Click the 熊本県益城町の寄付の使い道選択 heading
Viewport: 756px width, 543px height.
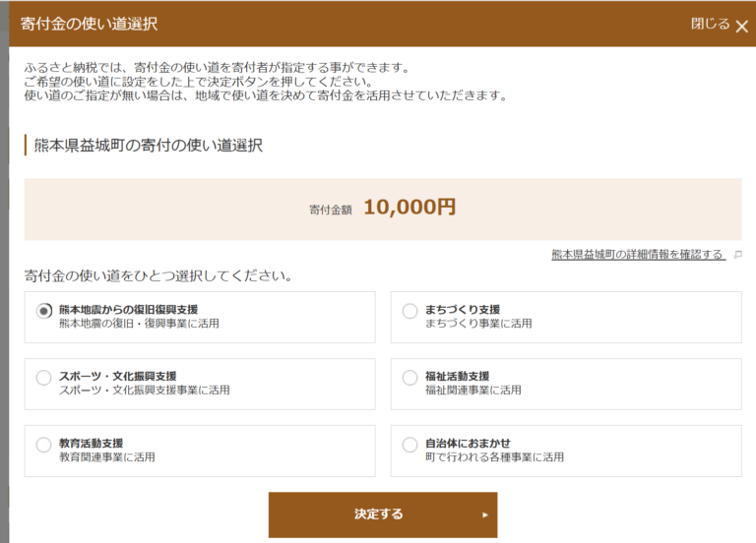(x=149, y=145)
